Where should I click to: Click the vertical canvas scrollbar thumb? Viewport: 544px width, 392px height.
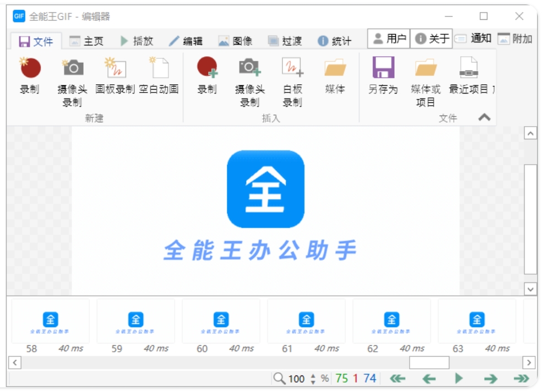tap(530, 219)
